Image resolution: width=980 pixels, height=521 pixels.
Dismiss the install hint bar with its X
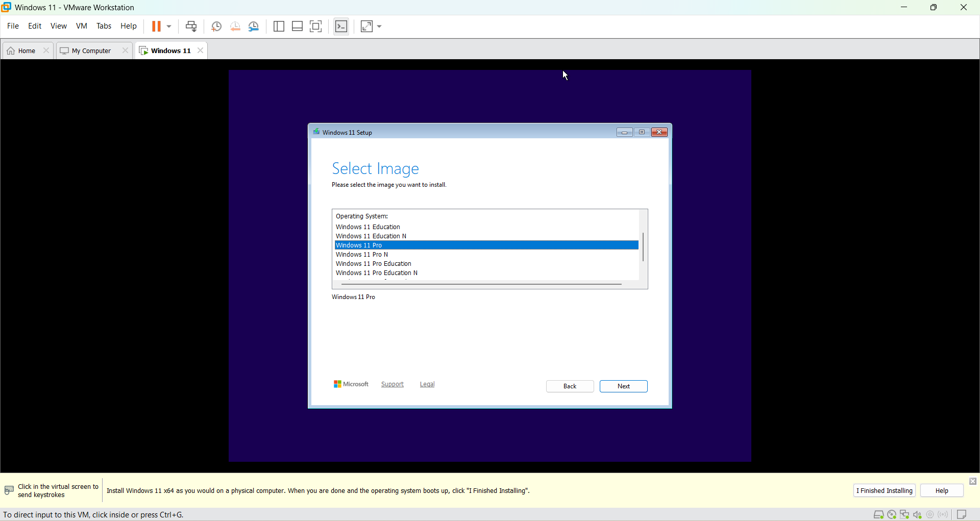(973, 482)
